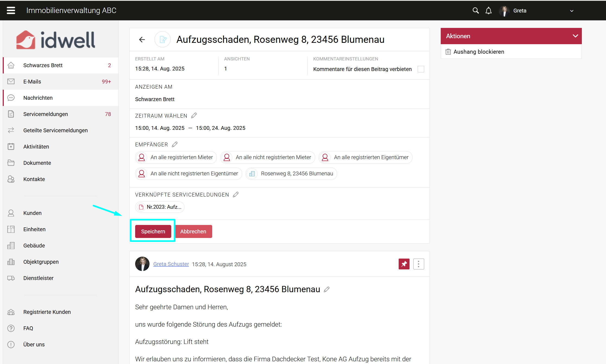The width and height of the screenshot is (606, 364).
Task: Collapse the Aktionen panel chevron
Action: (x=575, y=36)
